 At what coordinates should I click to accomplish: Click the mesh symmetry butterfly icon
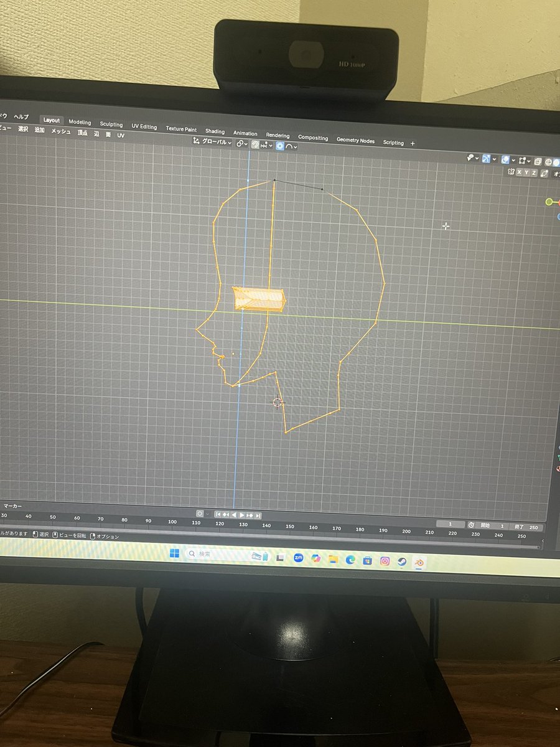tap(511, 171)
